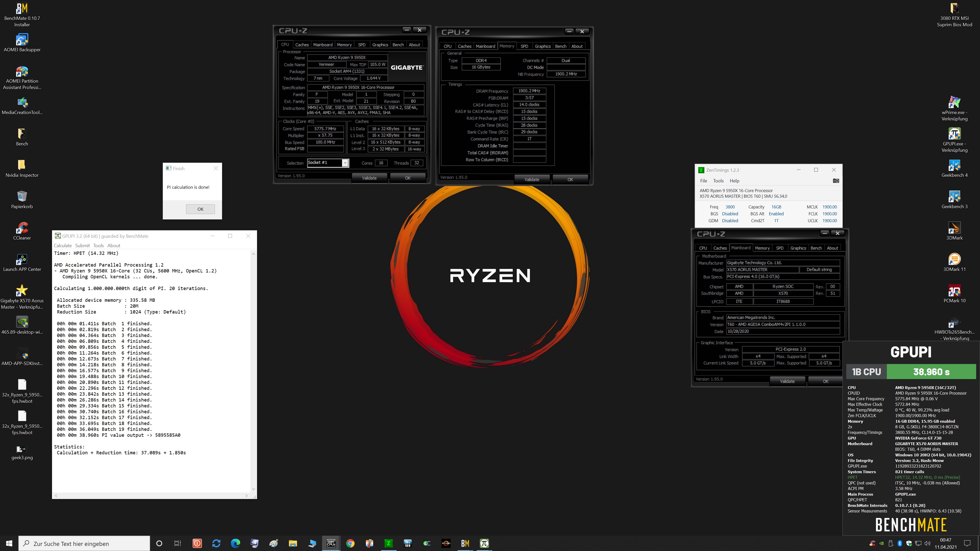Open the notification center icon
980x551 pixels.
(x=967, y=543)
